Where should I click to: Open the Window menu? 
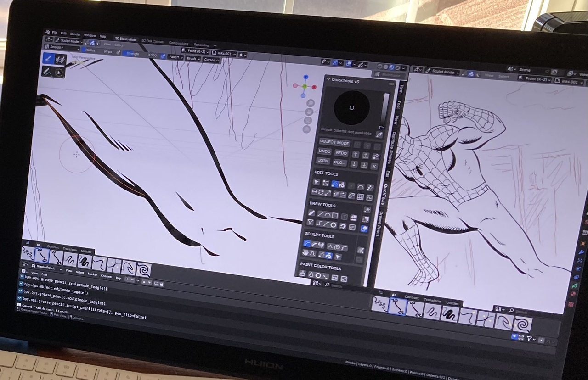(90, 35)
